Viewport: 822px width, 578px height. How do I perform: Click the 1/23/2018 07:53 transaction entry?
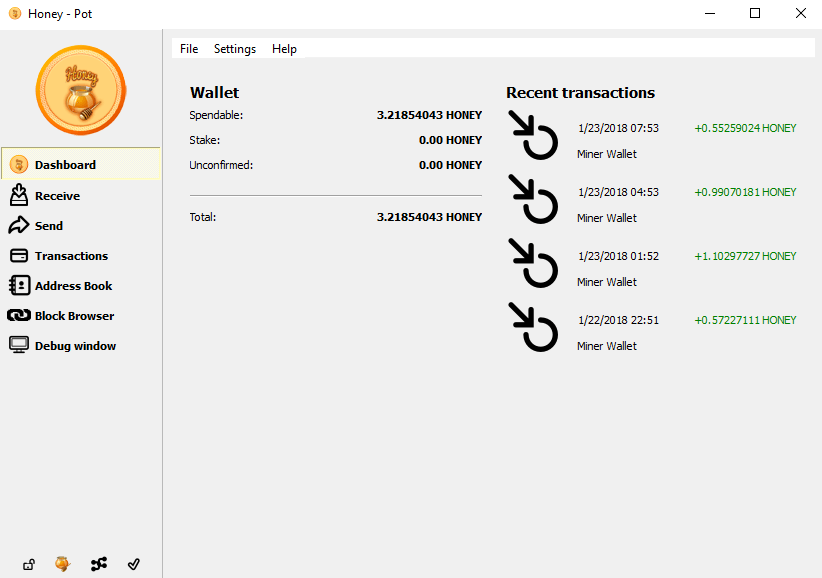point(618,129)
